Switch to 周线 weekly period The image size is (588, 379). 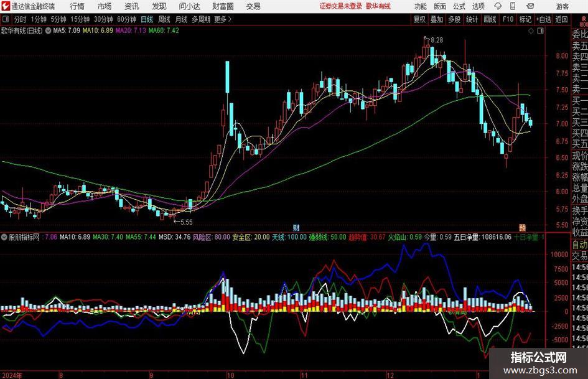coord(164,19)
